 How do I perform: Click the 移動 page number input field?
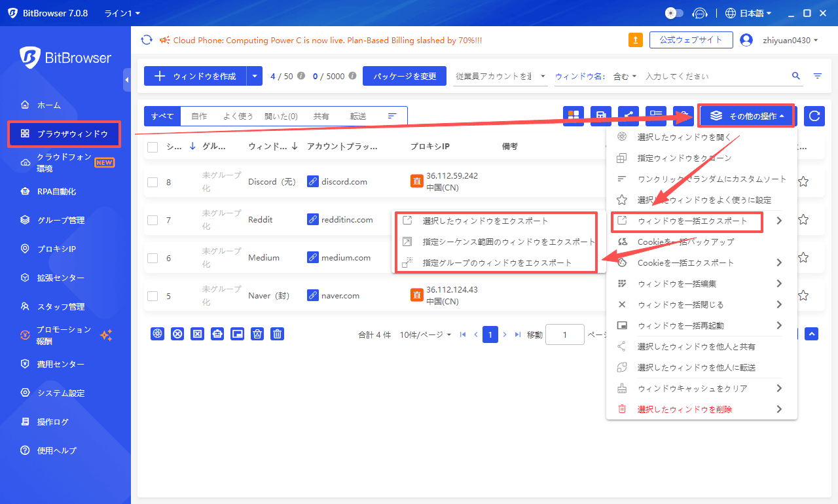tap(564, 334)
